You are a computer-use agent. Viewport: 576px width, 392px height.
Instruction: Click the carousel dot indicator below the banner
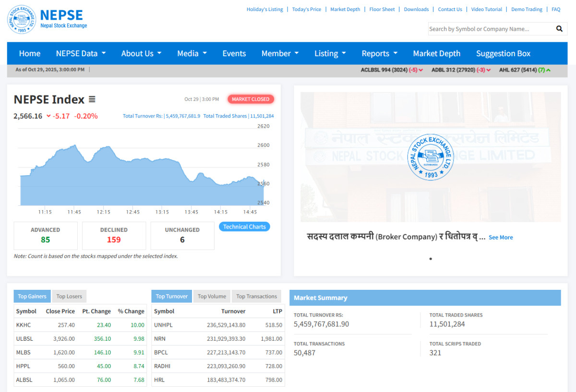[x=431, y=259]
